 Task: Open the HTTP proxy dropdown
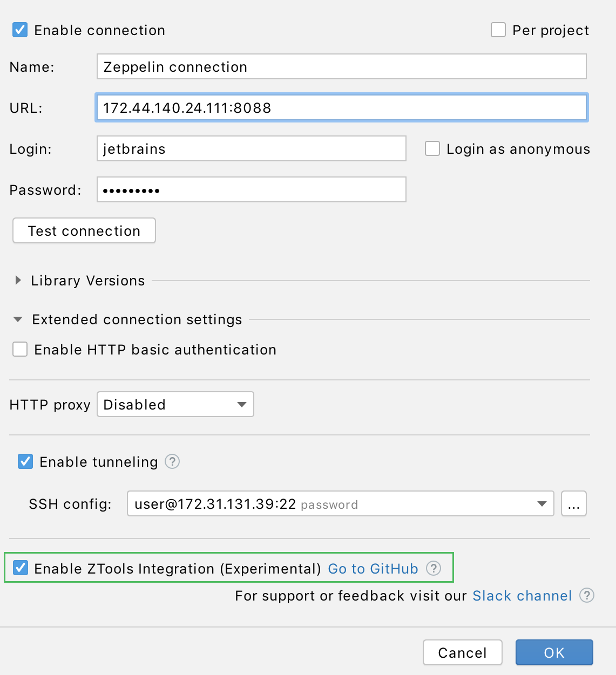[175, 404]
